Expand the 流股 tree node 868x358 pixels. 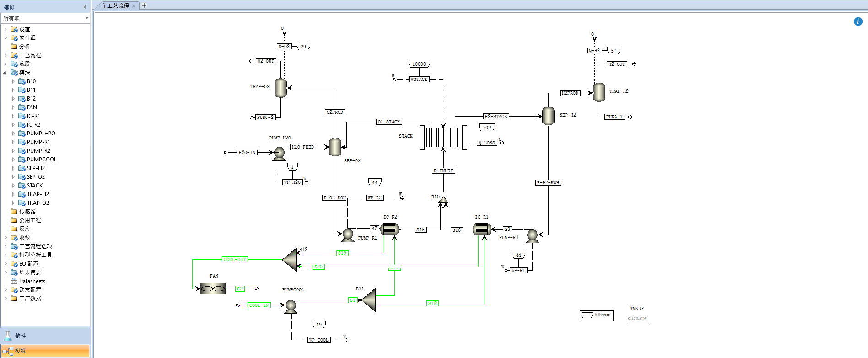pyautogui.click(x=5, y=64)
